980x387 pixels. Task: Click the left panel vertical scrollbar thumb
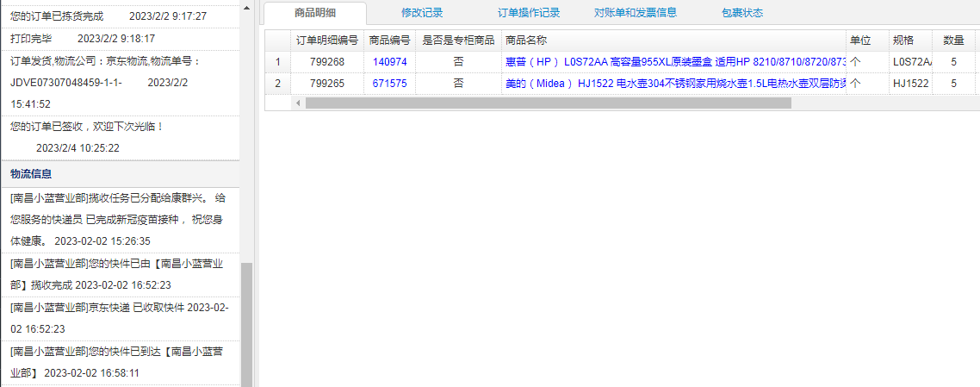[247, 324]
